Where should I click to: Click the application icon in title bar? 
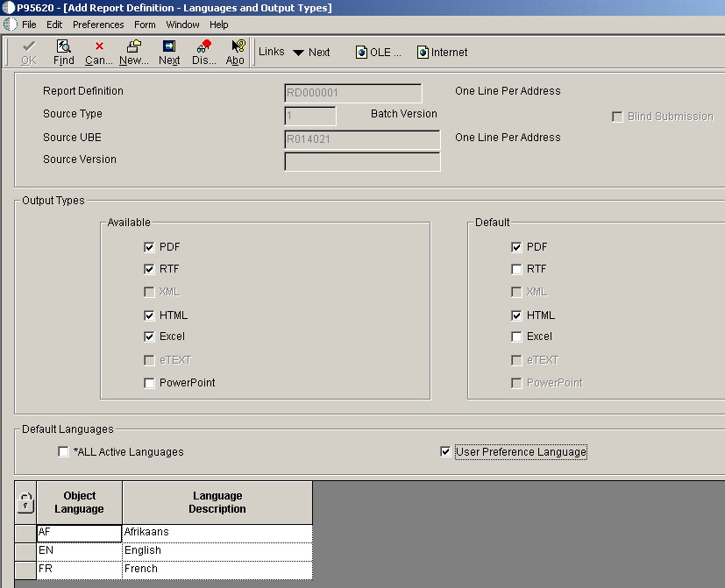click(8, 8)
